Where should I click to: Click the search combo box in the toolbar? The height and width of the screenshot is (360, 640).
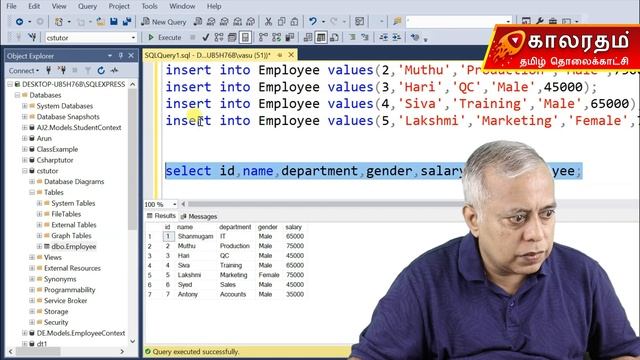tap(459, 22)
